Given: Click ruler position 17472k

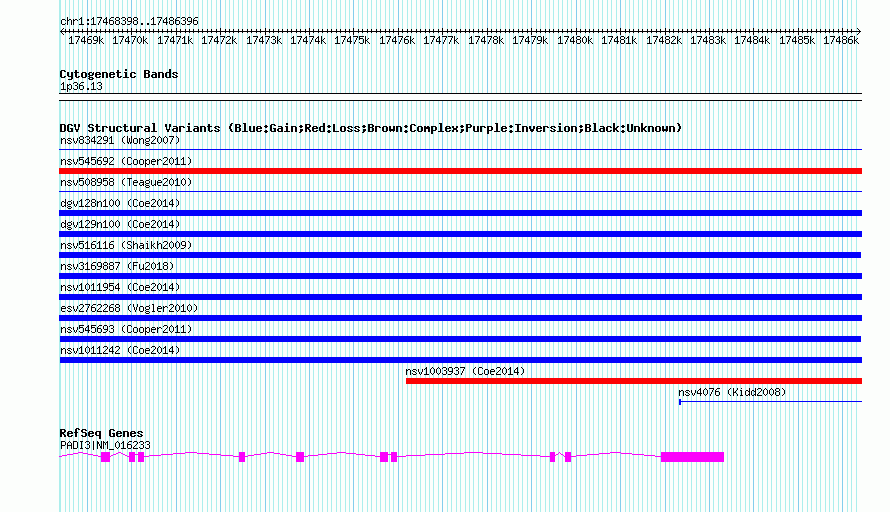Looking at the screenshot, I should click(x=219, y=40).
